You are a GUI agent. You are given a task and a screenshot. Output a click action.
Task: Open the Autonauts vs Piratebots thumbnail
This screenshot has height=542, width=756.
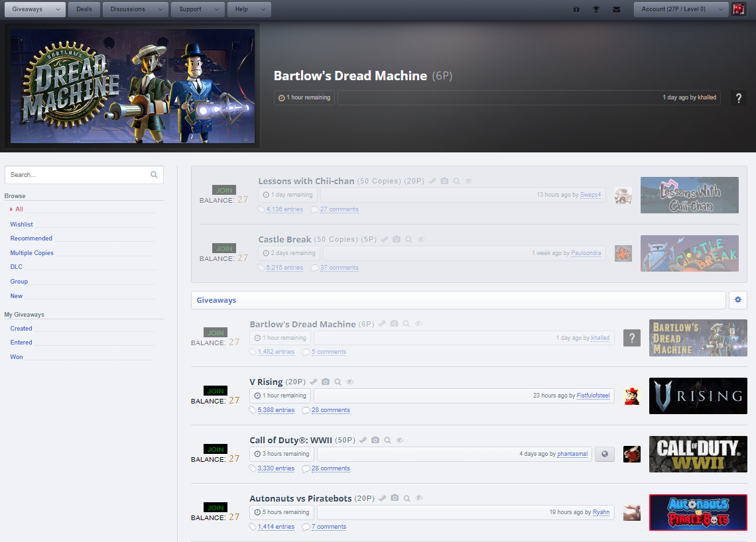(x=698, y=513)
